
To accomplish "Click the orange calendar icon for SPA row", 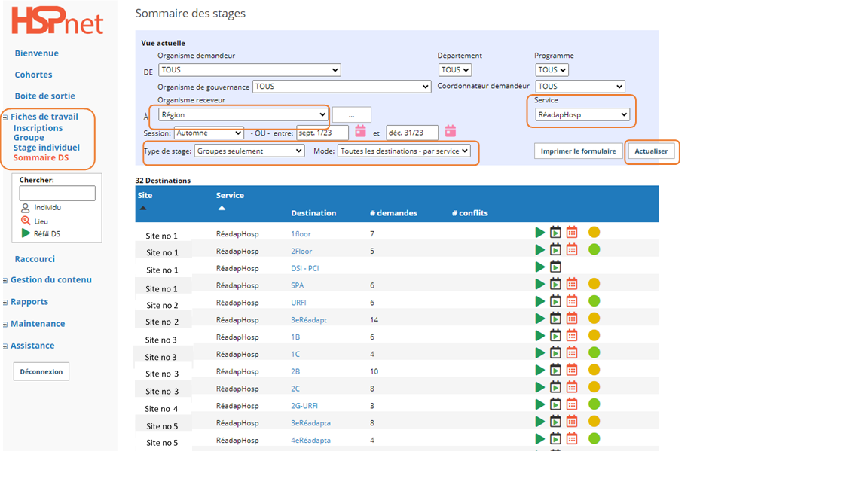I will [x=572, y=284].
